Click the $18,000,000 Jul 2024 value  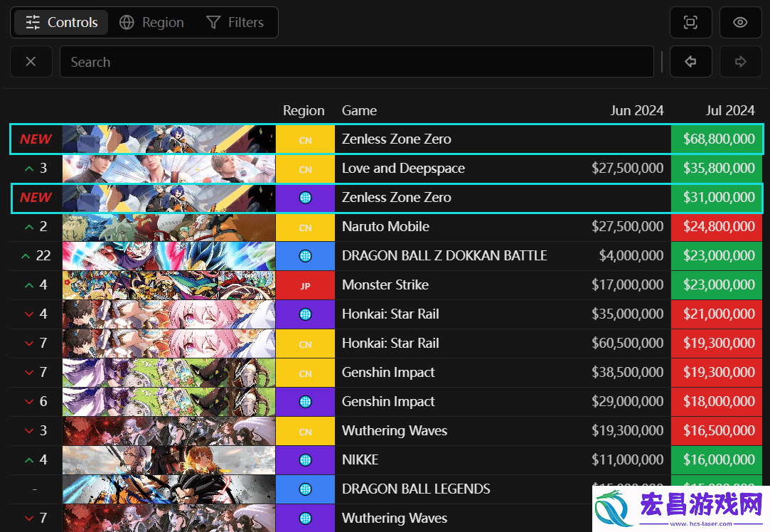pos(719,402)
